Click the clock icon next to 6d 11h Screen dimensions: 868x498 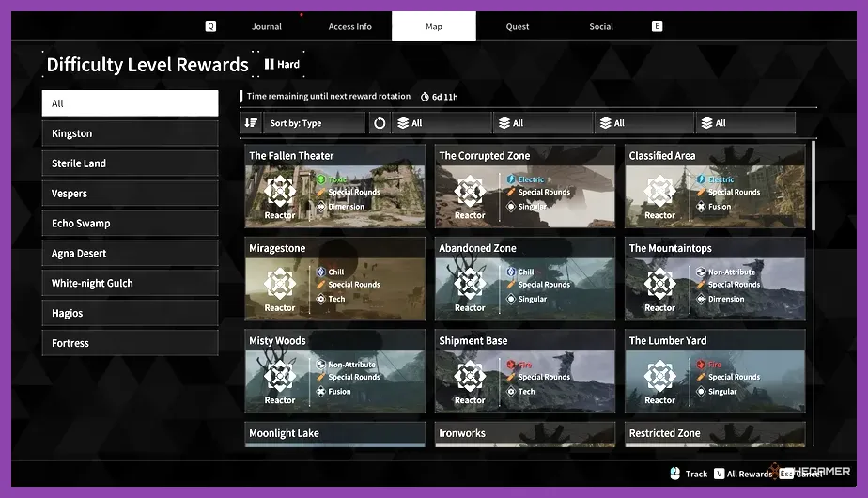click(x=425, y=97)
